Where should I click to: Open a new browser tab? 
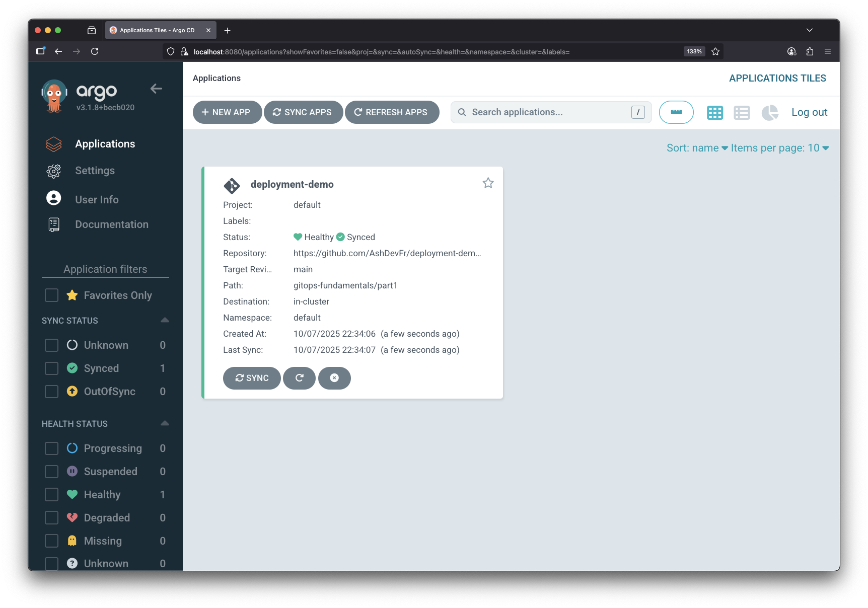point(228,31)
